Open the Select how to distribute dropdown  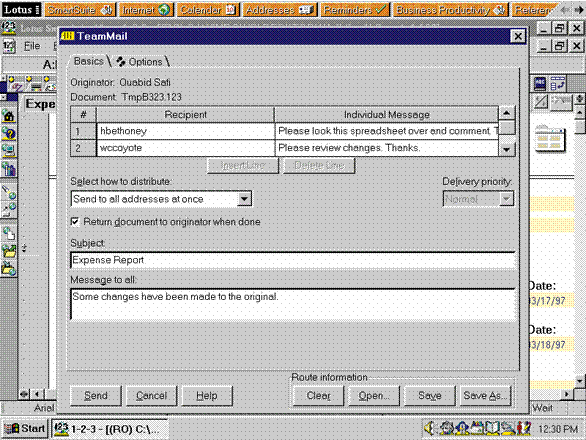point(244,199)
